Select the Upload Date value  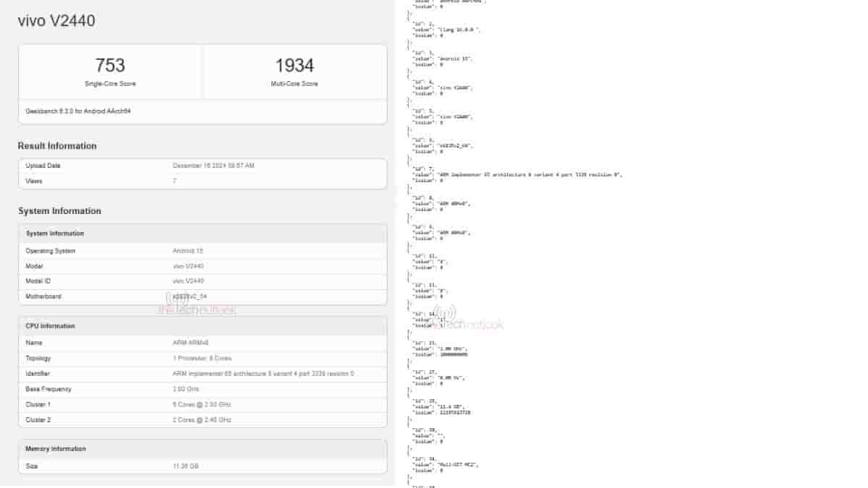point(213,166)
